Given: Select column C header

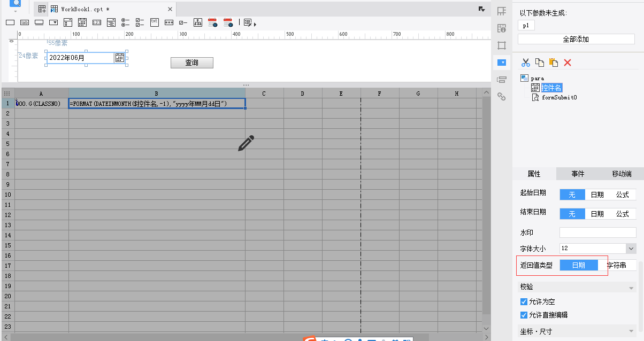Looking at the screenshot, I should (264, 94).
